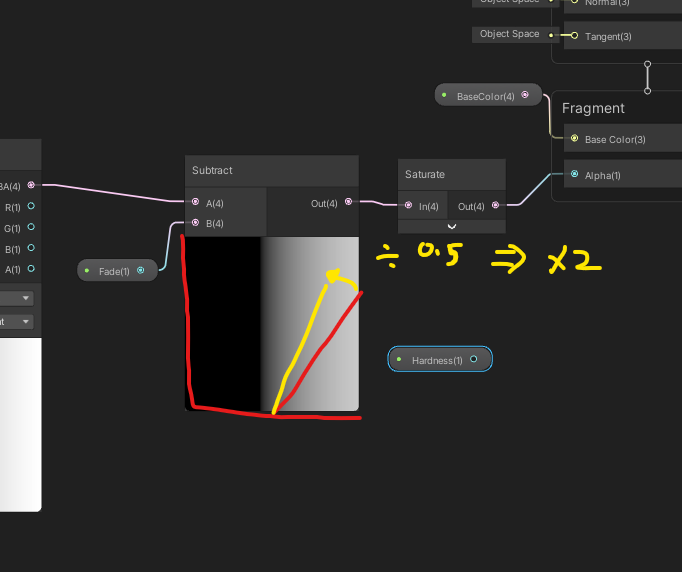Click the left node white preview thumbnail
682x572 pixels.
(x=20, y=425)
